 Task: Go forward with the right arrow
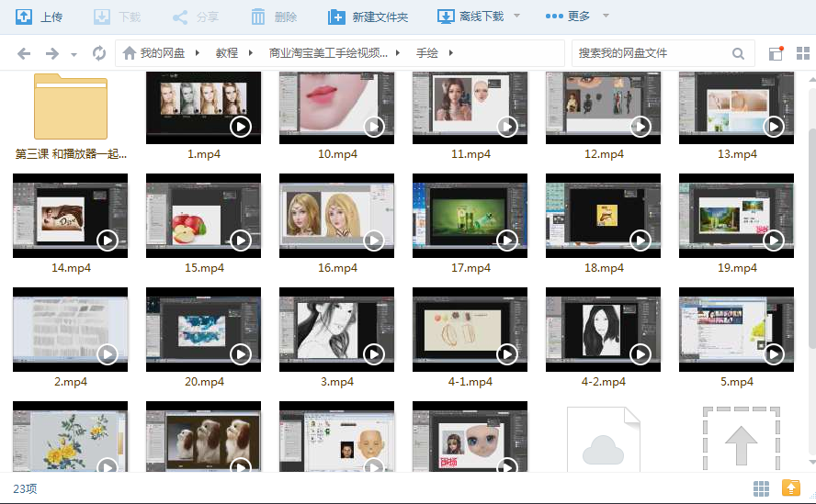point(52,53)
